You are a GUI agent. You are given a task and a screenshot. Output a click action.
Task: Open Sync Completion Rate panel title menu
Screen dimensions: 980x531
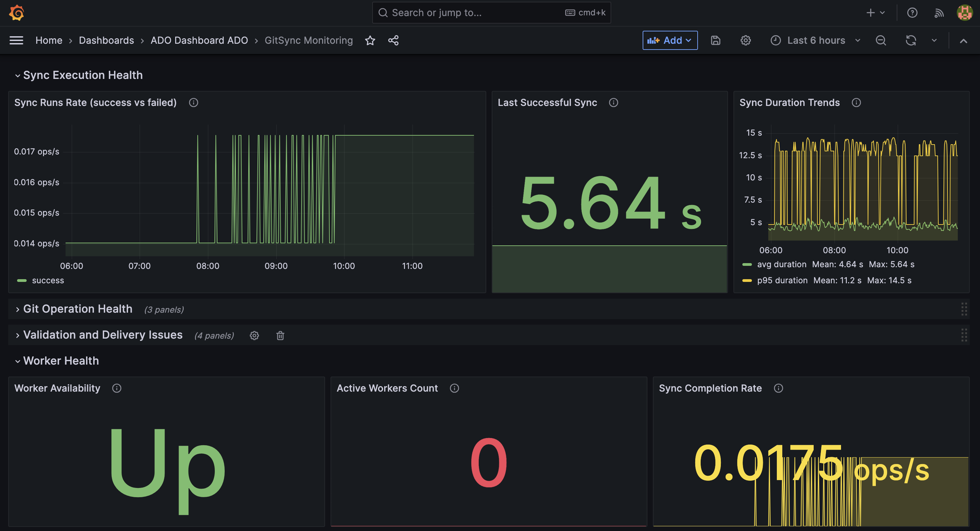pos(710,388)
